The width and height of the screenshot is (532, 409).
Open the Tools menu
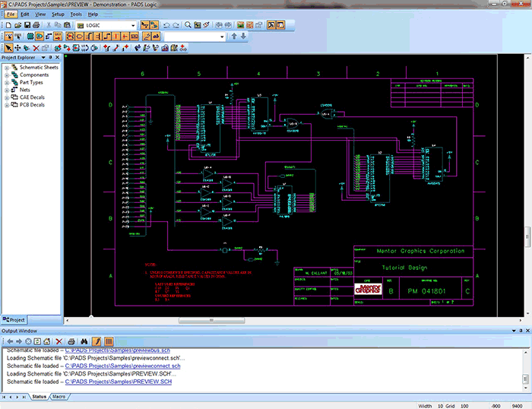tap(76, 14)
